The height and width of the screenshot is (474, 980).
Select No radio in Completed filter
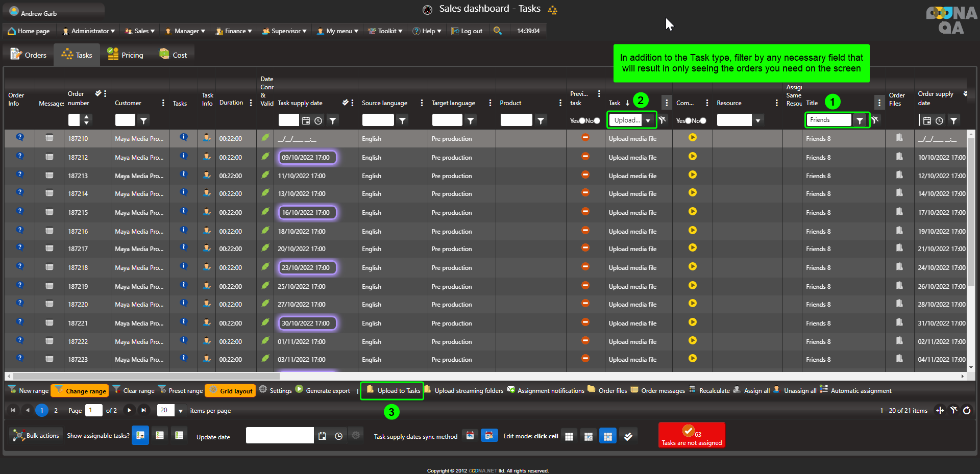click(703, 121)
